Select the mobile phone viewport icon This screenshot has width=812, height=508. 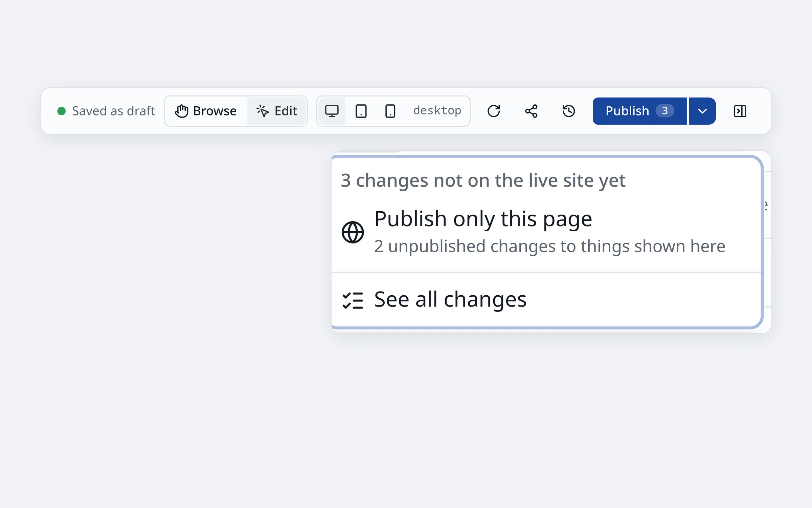(390, 111)
